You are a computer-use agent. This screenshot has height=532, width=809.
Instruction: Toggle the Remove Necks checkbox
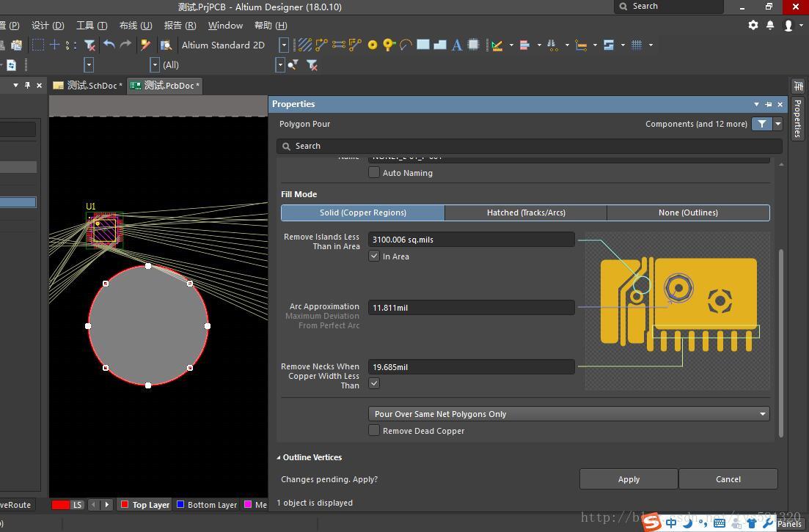coord(374,383)
